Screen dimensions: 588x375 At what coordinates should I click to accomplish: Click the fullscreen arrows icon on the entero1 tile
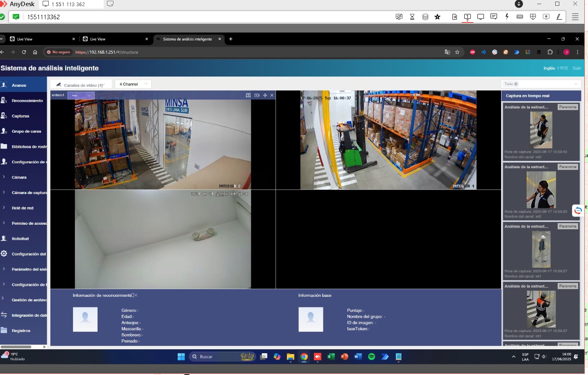point(265,95)
